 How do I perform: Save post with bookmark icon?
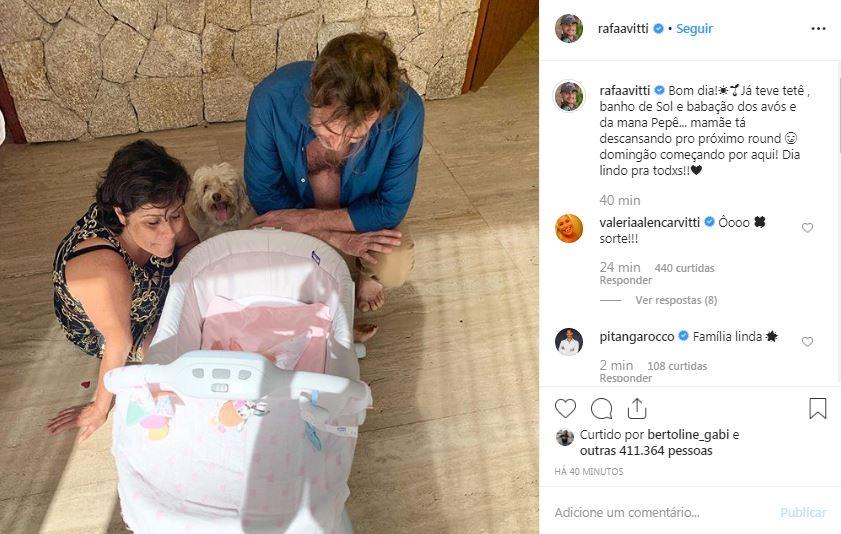click(817, 408)
